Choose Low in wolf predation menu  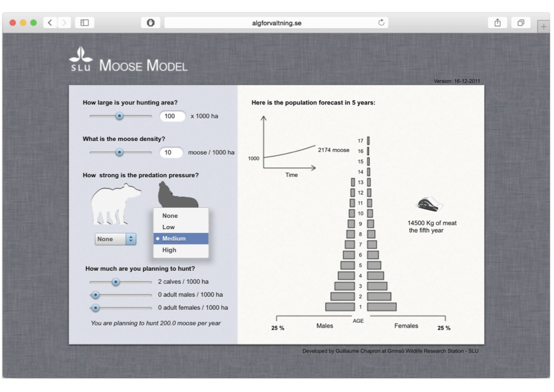pyautogui.click(x=169, y=227)
